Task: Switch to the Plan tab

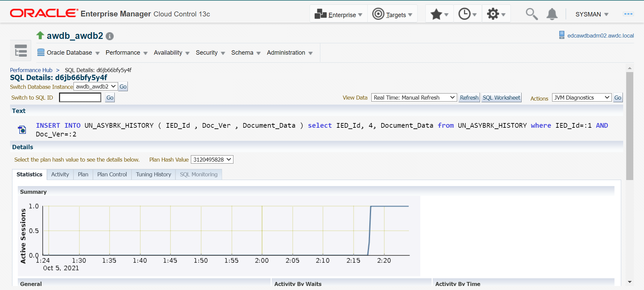Action: tap(83, 174)
